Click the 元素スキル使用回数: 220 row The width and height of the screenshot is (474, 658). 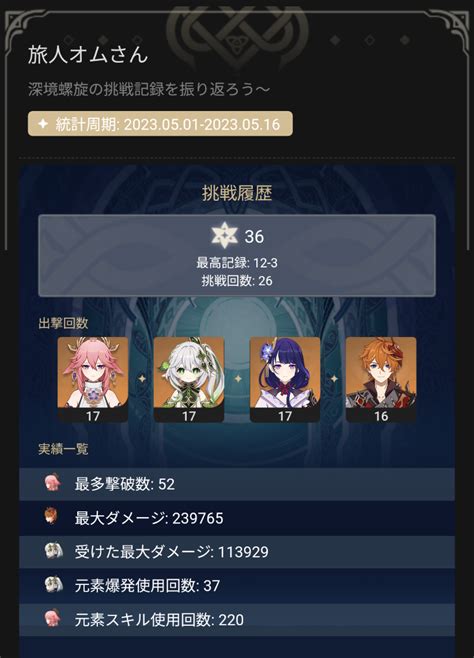pos(237,619)
